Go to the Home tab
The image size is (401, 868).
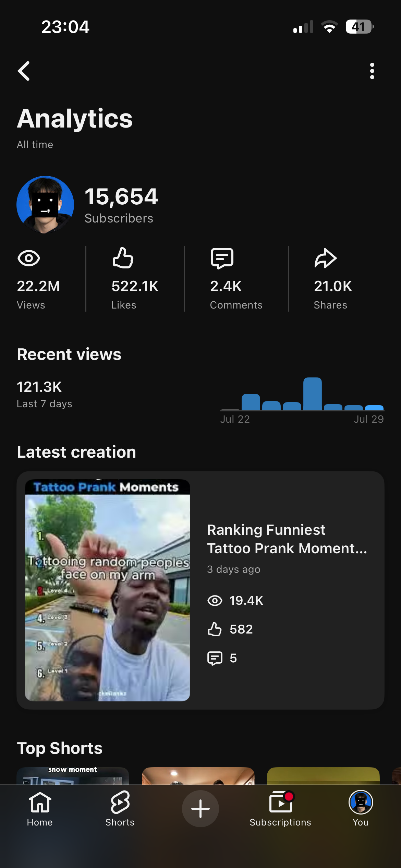coord(40,808)
